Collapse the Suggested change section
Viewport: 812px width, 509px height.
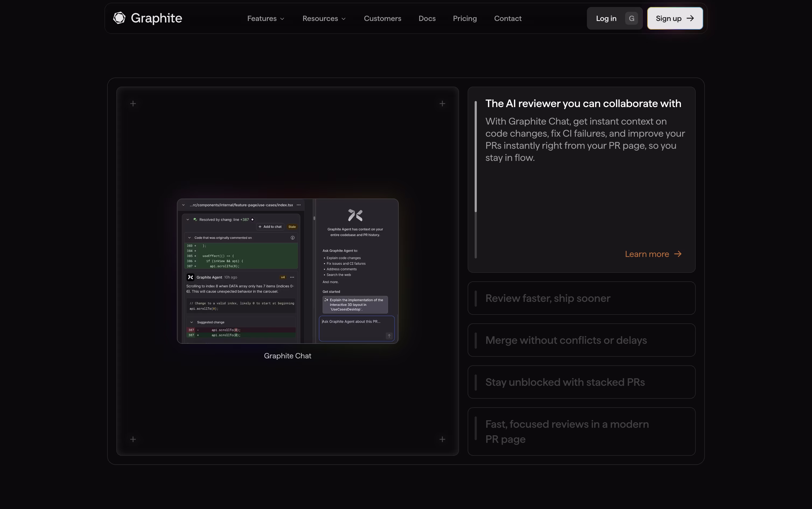[x=192, y=322]
